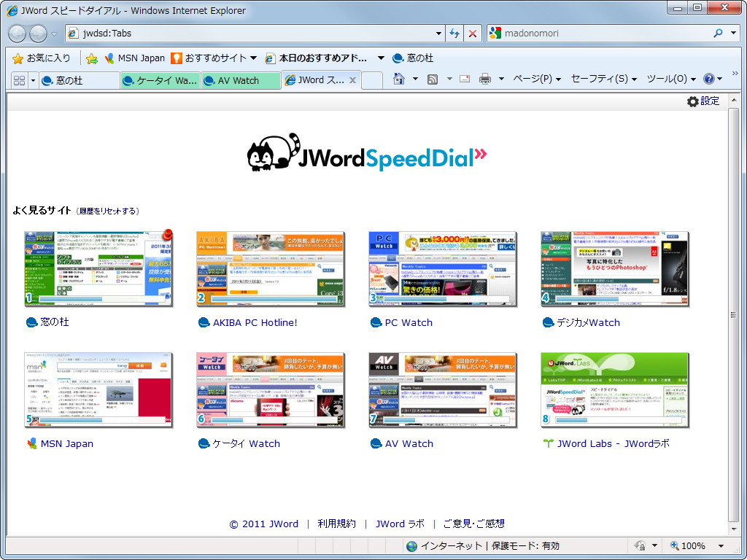Click the zoom level control showing 100%
Viewport: 747px width, 560px height.
[693, 545]
